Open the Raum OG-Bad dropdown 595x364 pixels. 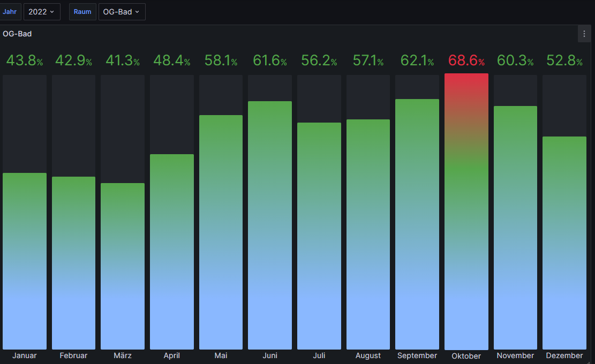click(122, 12)
